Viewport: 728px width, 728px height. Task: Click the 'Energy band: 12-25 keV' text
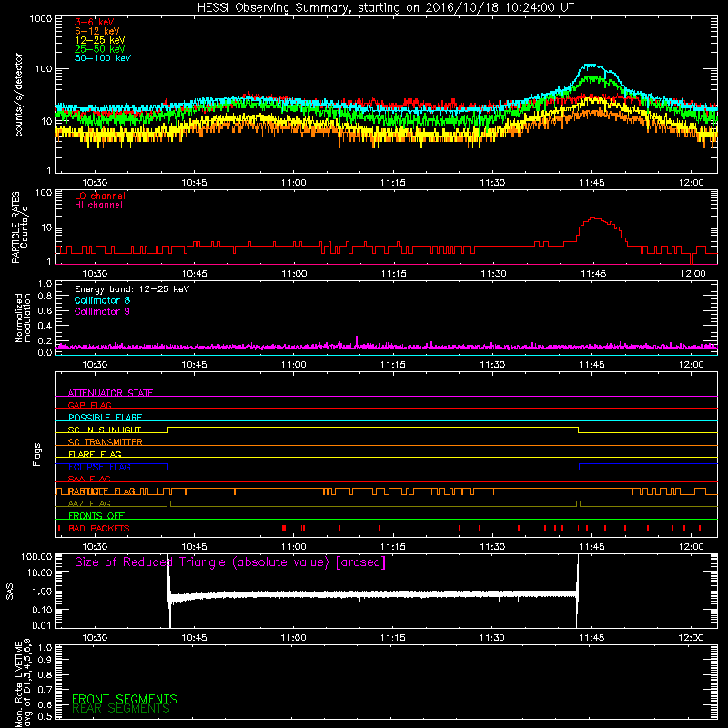[132, 289]
